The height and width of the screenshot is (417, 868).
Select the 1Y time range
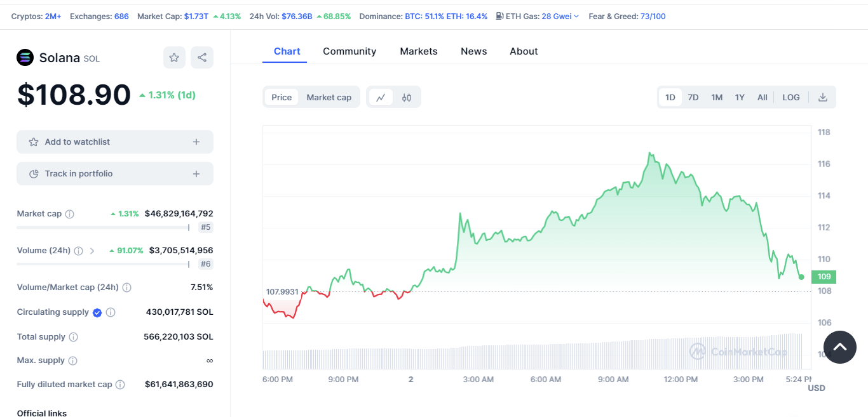(740, 97)
